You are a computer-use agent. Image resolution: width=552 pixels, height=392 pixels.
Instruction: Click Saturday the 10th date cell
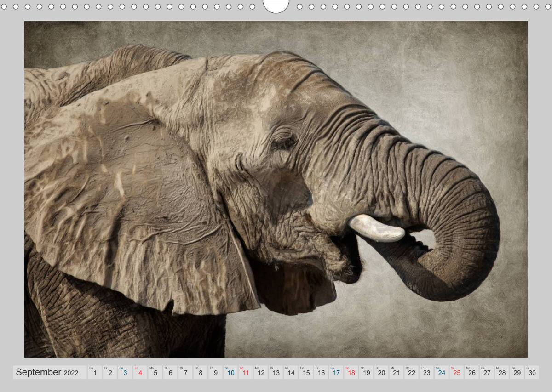pyautogui.click(x=230, y=372)
